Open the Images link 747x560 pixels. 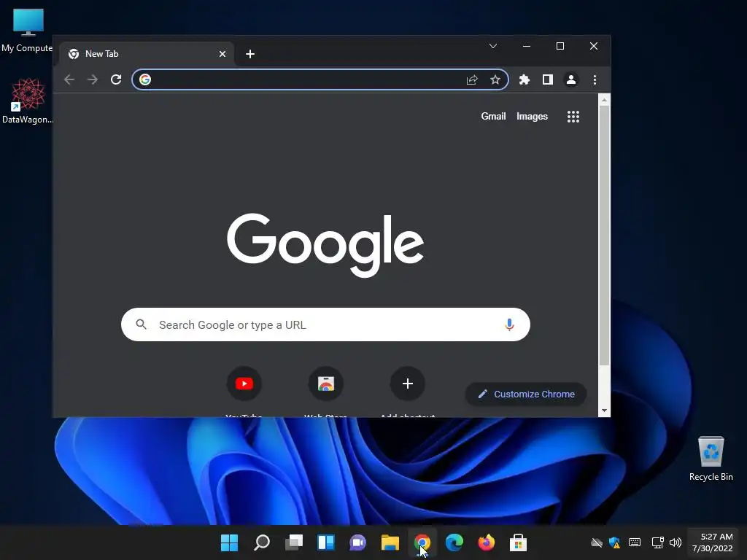click(x=532, y=117)
